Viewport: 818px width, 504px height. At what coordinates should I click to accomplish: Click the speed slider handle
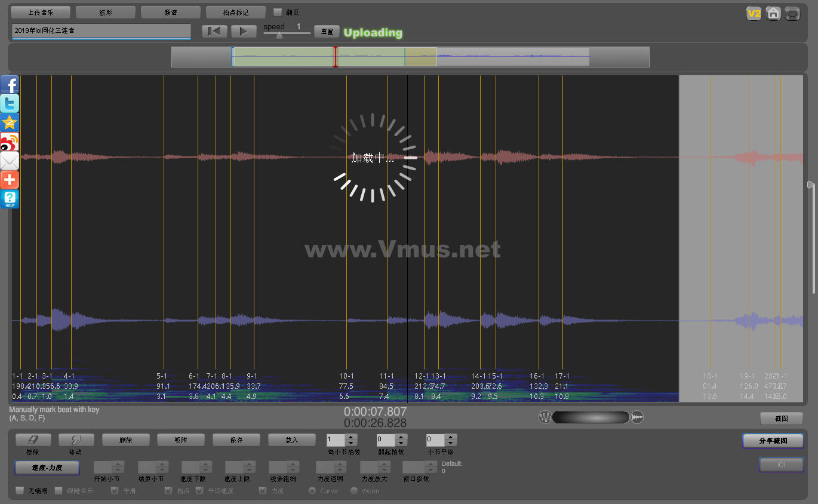tap(279, 35)
